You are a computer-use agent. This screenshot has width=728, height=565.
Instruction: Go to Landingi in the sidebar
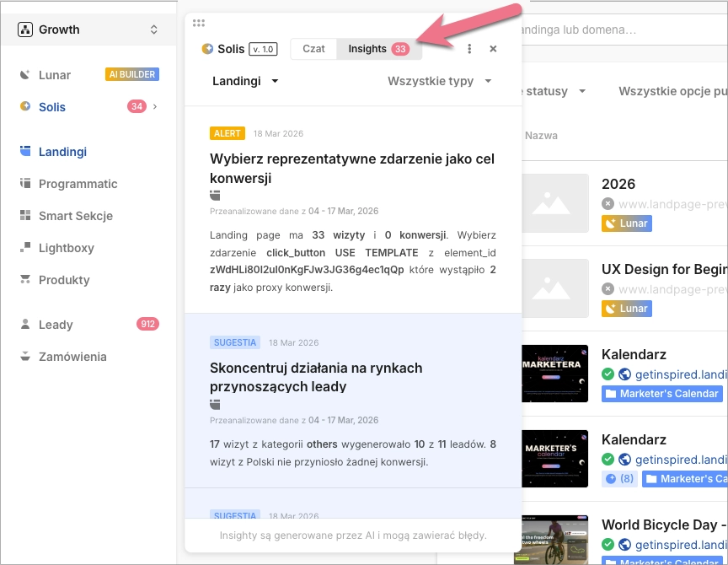click(x=62, y=152)
